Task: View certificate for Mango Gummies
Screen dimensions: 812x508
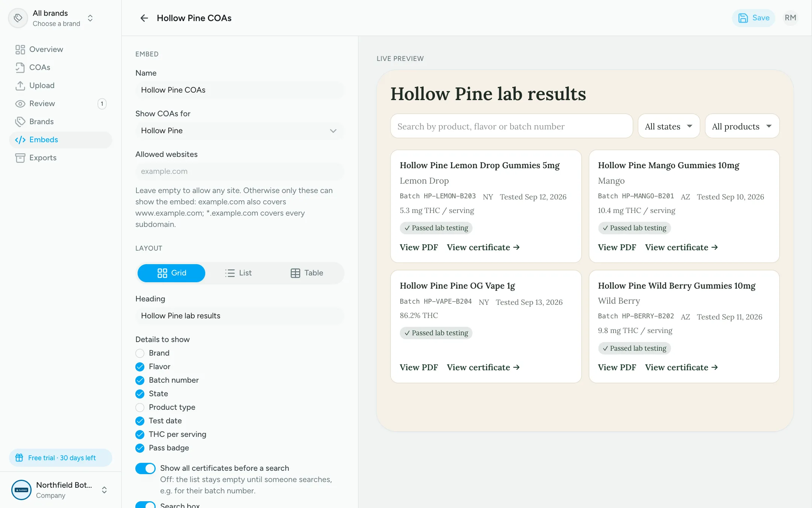Action: (682, 247)
